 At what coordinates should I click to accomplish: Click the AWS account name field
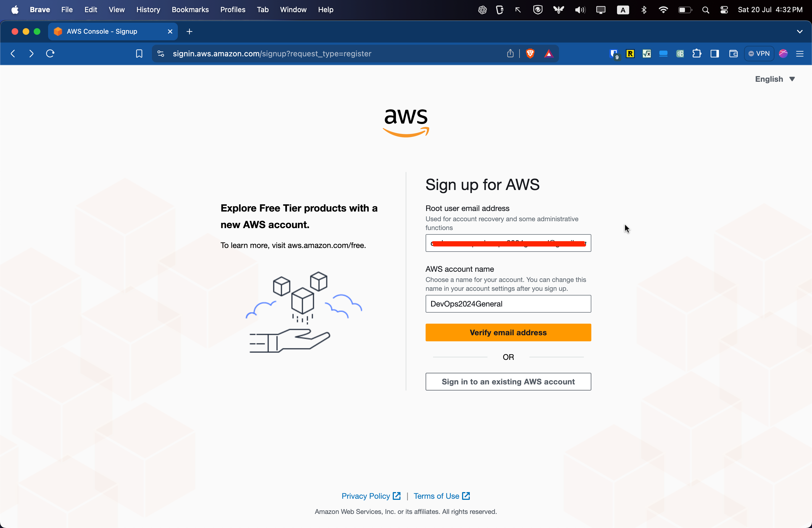(x=508, y=304)
